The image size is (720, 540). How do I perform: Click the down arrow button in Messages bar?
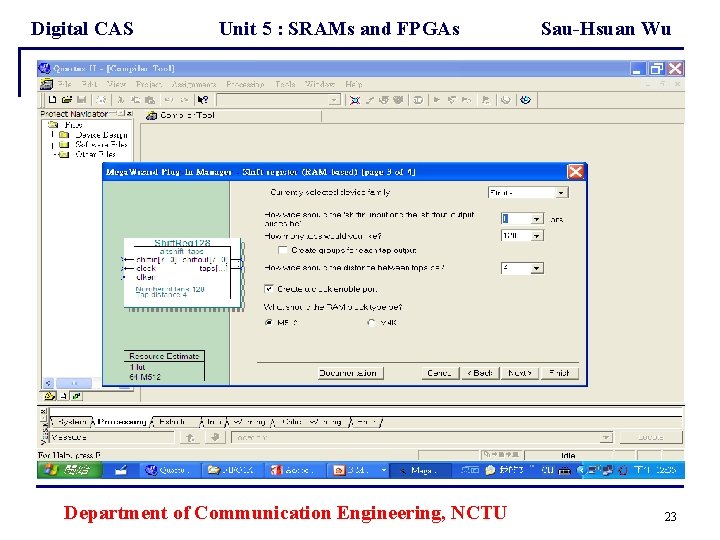pyautogui.click(x=215, y=438)
